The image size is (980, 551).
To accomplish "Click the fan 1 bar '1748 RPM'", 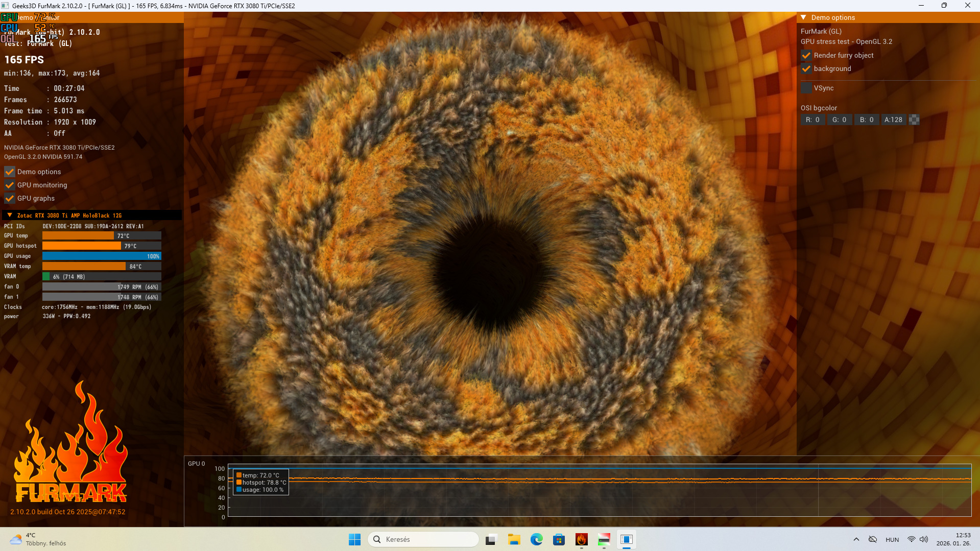I will coord(102,297).
